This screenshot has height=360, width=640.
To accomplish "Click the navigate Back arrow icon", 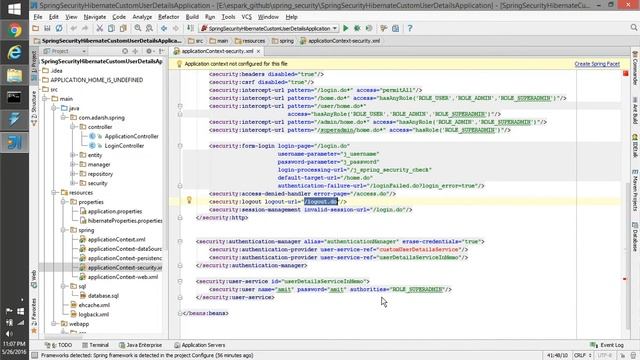I will 164,28.
